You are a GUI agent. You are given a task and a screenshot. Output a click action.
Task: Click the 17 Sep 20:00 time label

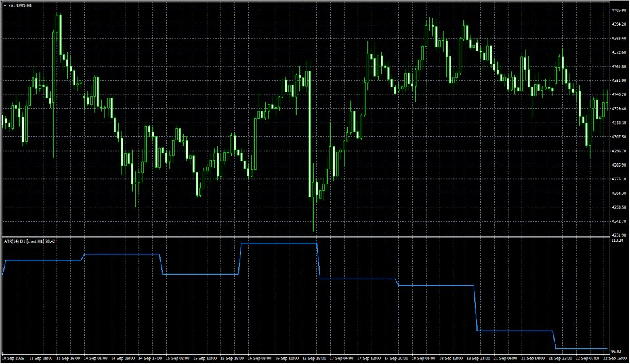coord(396,358)
